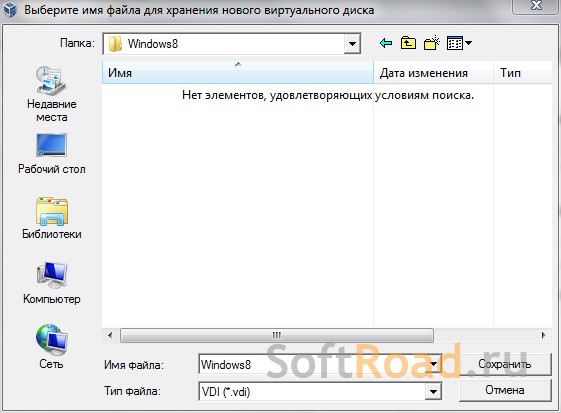The height and width of the screenshot is (413, 561).
Task: Click the scrollbar right arrow
Action: (x=544, y=336)
